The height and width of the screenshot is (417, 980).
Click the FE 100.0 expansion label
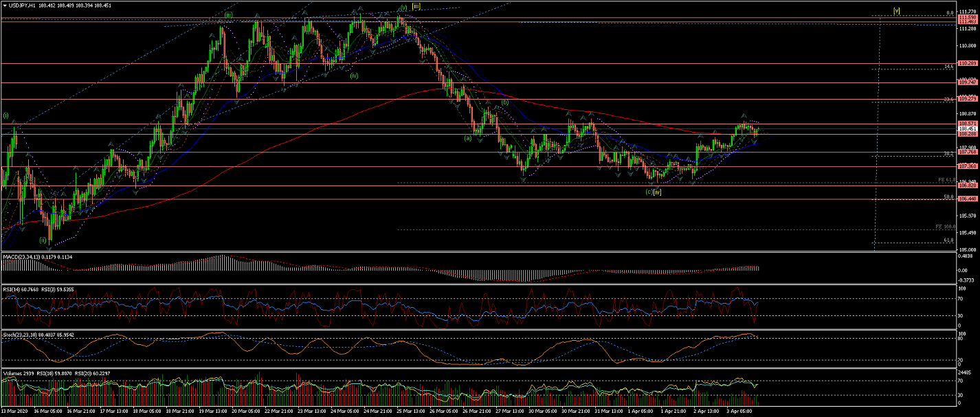click(946, 227)
